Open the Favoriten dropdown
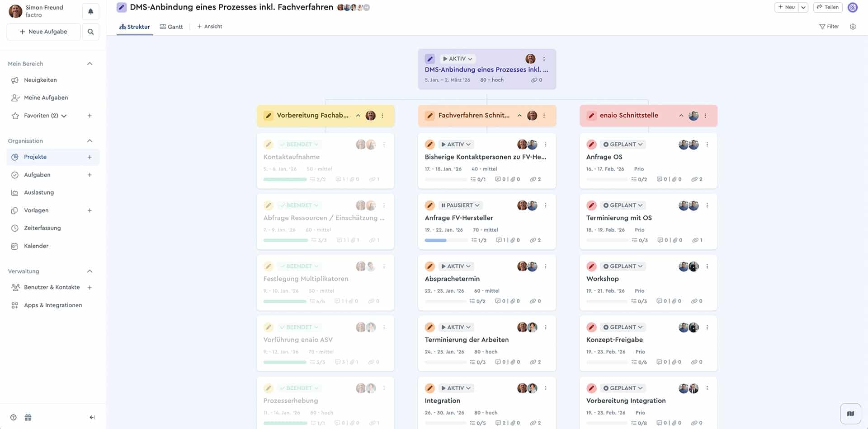Screen dimensions: 868x429 64,116
